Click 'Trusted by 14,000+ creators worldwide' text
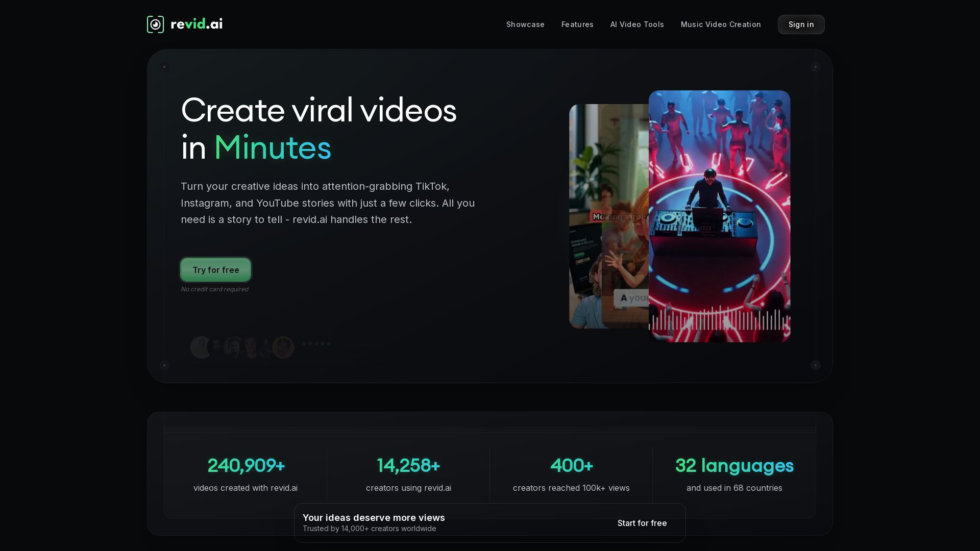The image size is (980, 551). (369, 529)
